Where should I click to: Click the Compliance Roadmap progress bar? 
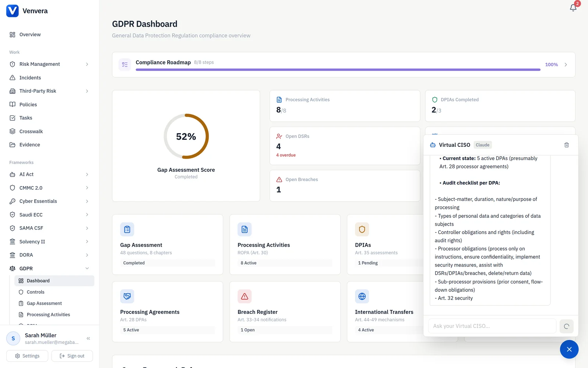[338, 70]
